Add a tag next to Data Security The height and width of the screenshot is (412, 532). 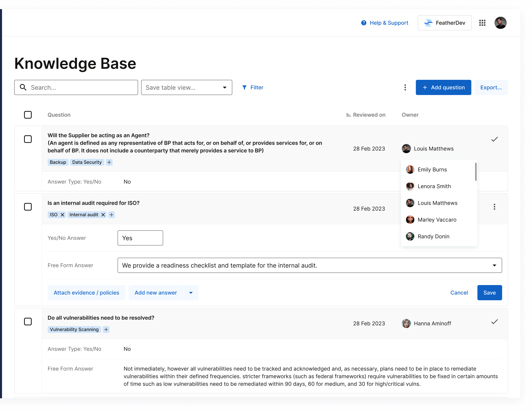[109, 162]
